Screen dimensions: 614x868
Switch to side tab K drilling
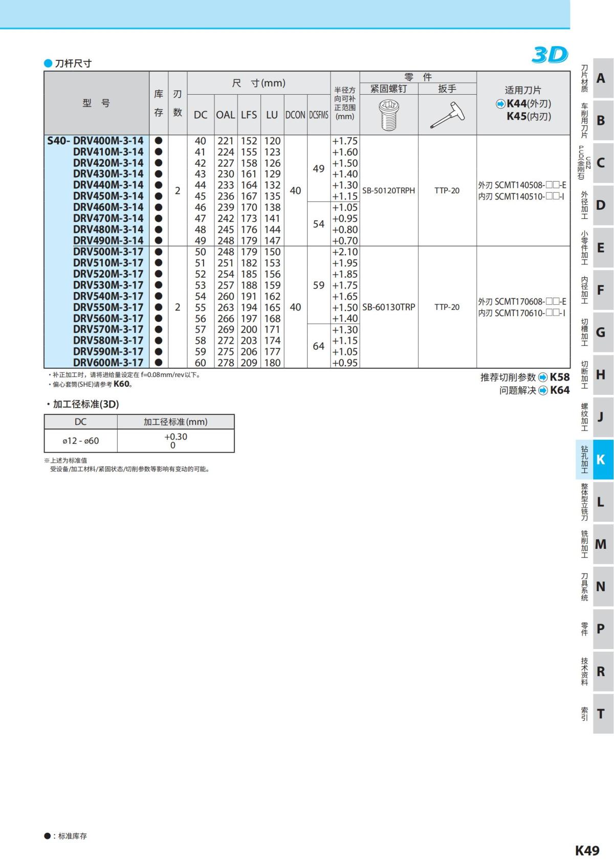click(595, 459)
